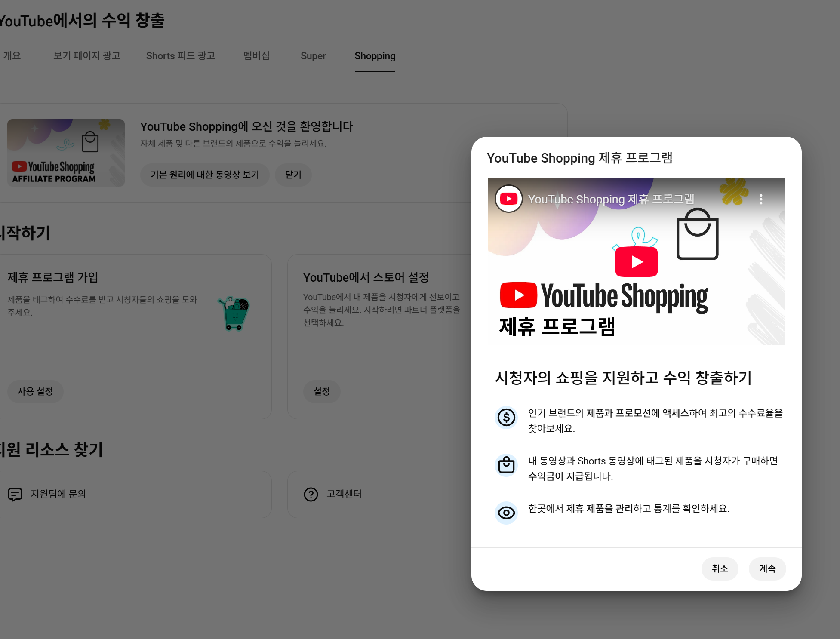This screenshot has height=639, width=840.
Task: Click the 계속 button in dialog
Action: [767, 568]
